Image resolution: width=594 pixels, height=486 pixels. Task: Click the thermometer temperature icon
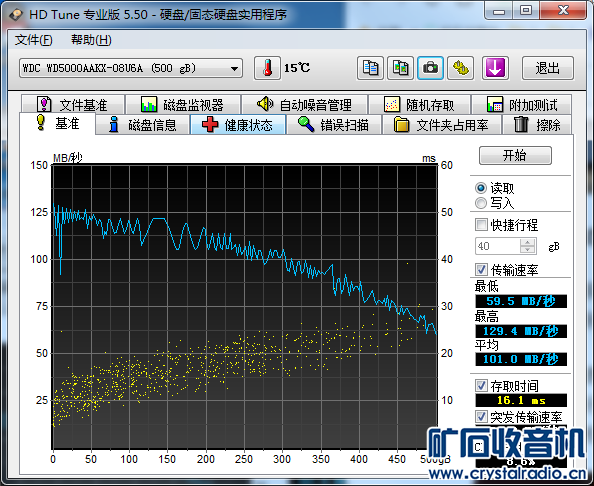[267, 68]
